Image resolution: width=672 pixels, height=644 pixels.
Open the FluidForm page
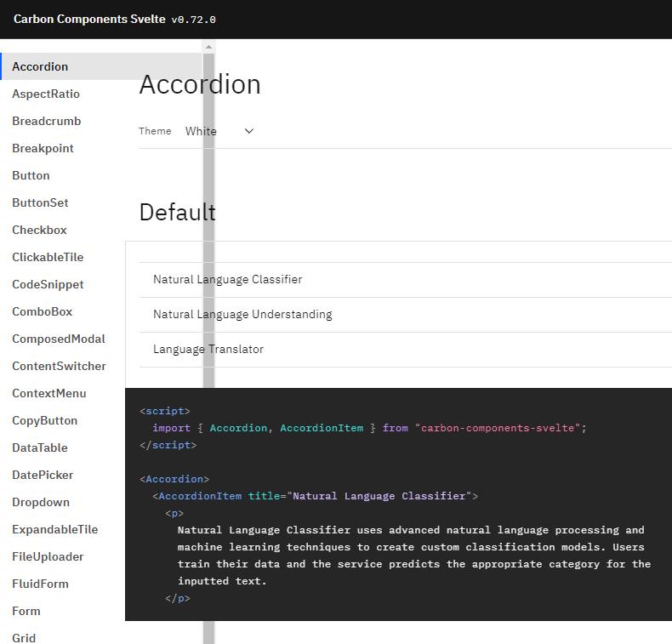pos(40,584)
